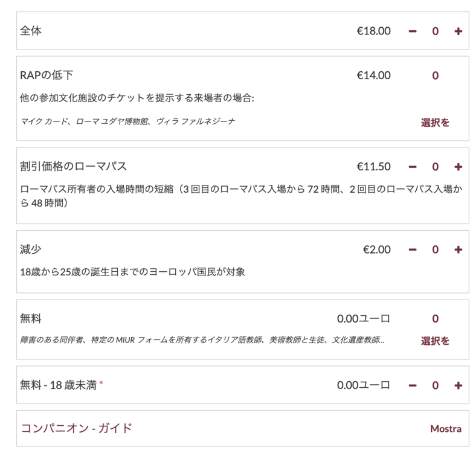This screenshot has height=453, width=476.
Task: Click the コンパニオン - ガイド section title
Action: coord(77,429)
